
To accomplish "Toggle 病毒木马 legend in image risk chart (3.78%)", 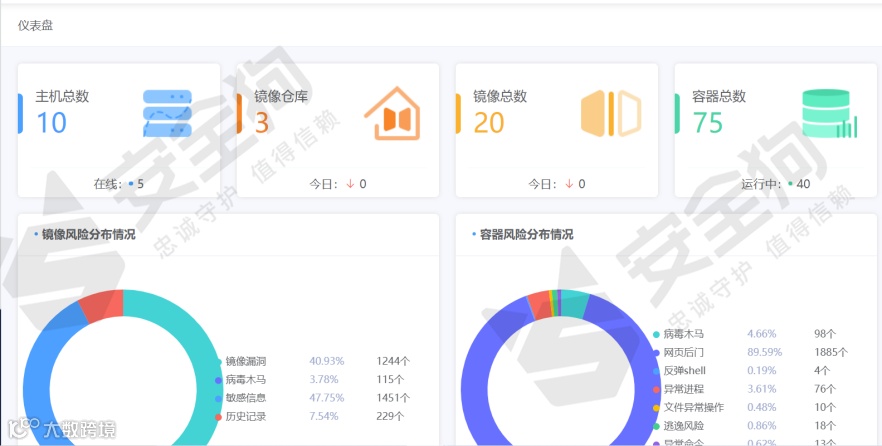I will tap(241, 380).
